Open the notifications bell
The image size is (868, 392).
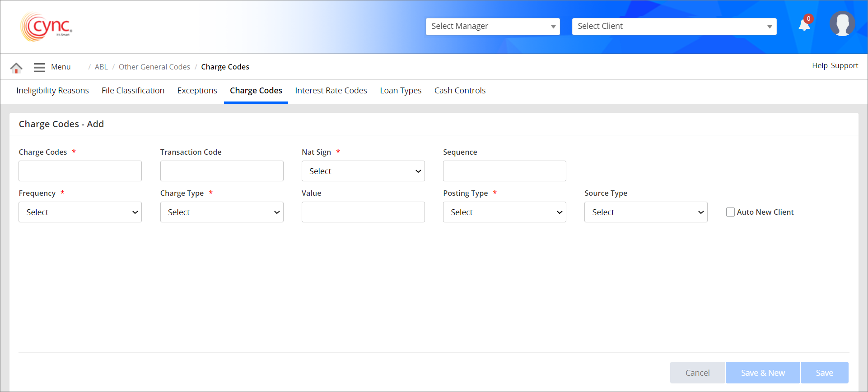tap(804, 25)
